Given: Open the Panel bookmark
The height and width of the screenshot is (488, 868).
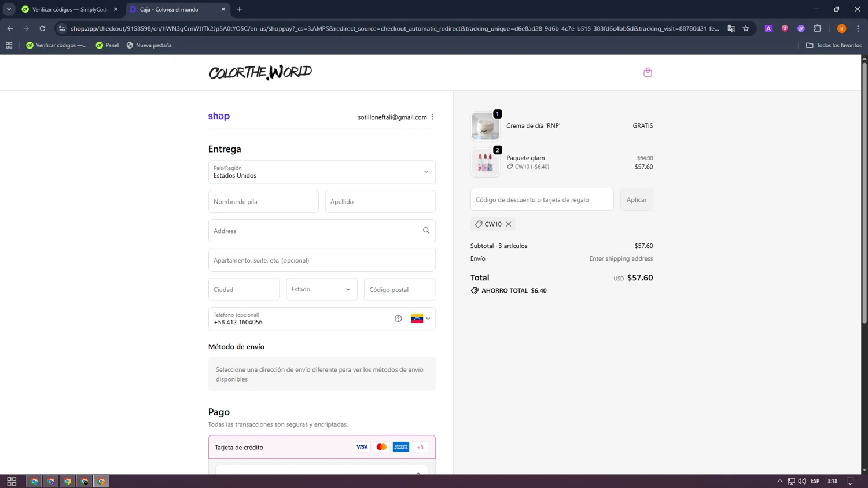Looking at the screenshot, I should (x=107, y=45).
